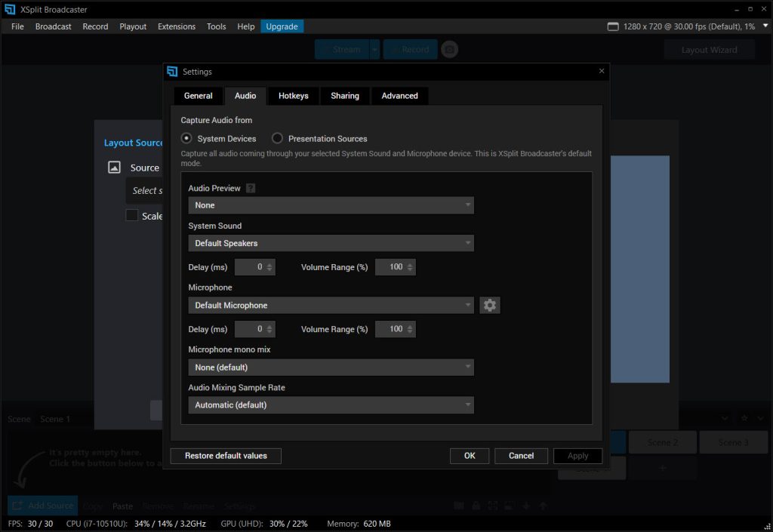Click the Cancel button in Settings

click(521, 456)
